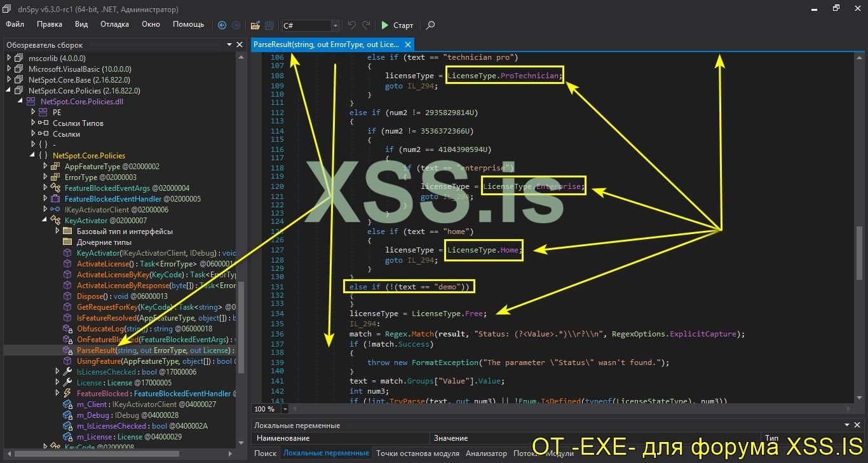The height and width of the screenshot is (463, 868).
Task: Click the Старт debug button
Action: [397, 25]
